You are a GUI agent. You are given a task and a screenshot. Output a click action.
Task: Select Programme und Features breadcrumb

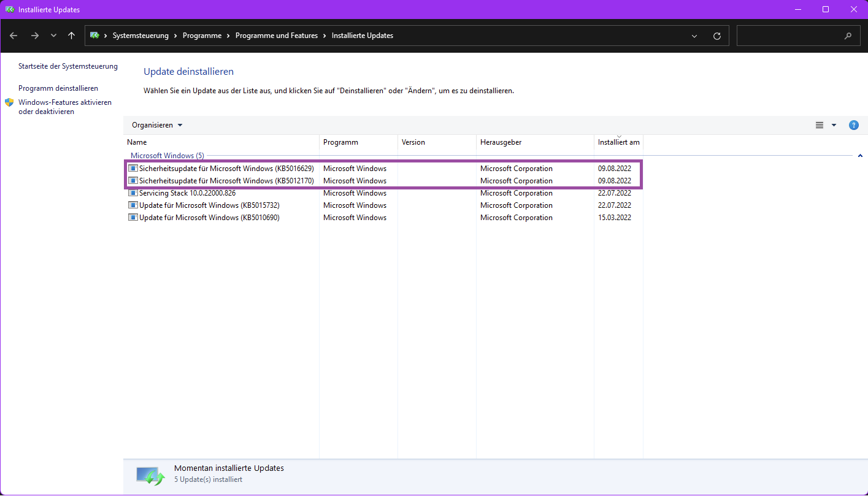(x=277, y=36)
